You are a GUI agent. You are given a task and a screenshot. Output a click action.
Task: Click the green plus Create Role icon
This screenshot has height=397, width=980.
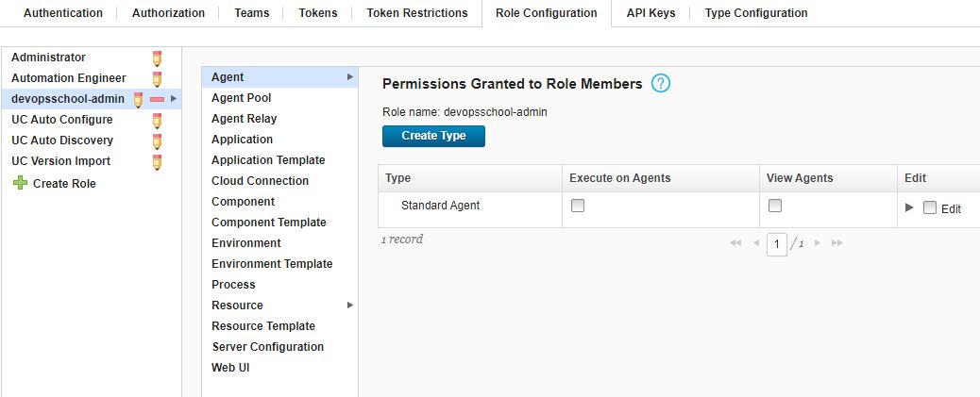[x=21, y=183]
